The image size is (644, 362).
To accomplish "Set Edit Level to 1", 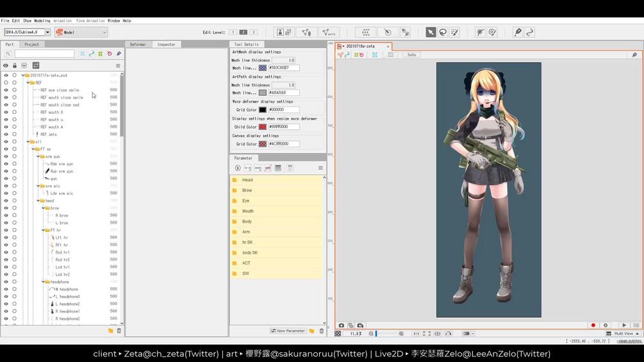I will (233, 32).
